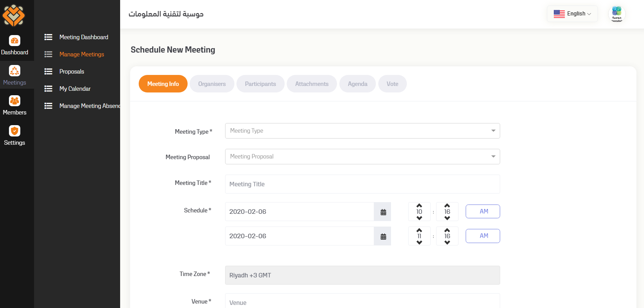Open the Dashboard sidebar icon

[x=14, y=41]
